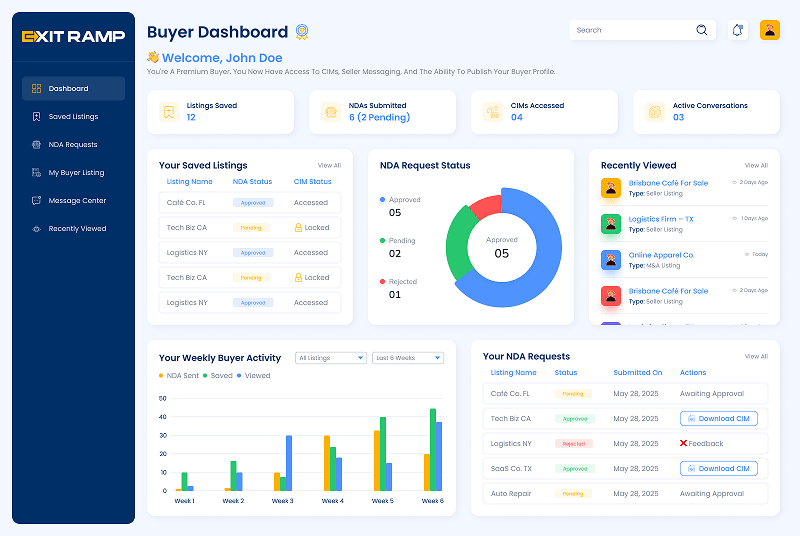Open Saved Listings in the sidebar
The height and width of the screenshot is (536, 800).
73,117
